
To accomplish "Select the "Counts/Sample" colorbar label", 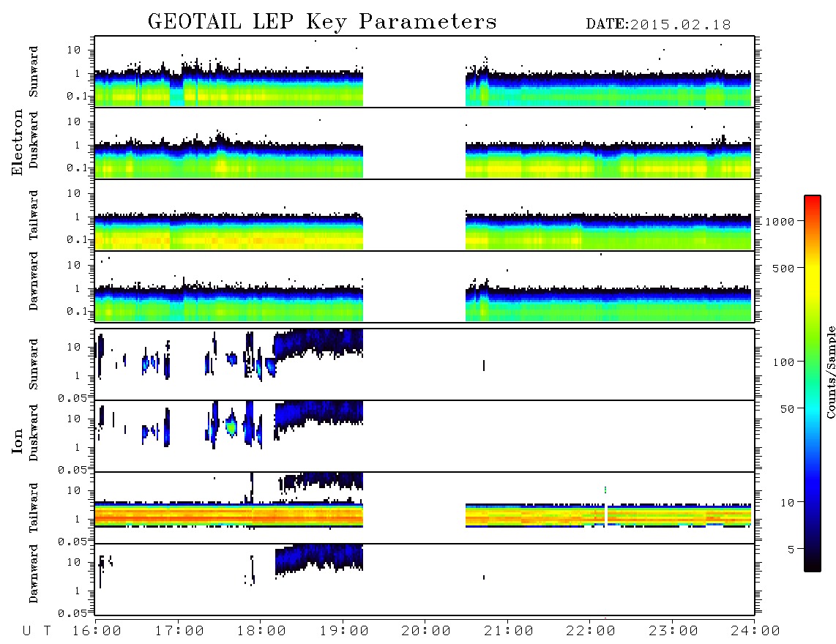I will tap(830, 372).
